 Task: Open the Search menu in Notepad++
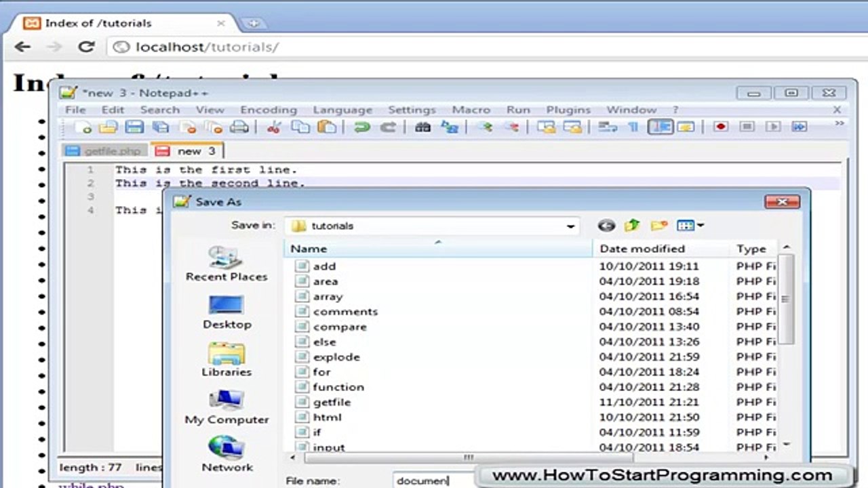click(x=160, y=110)
